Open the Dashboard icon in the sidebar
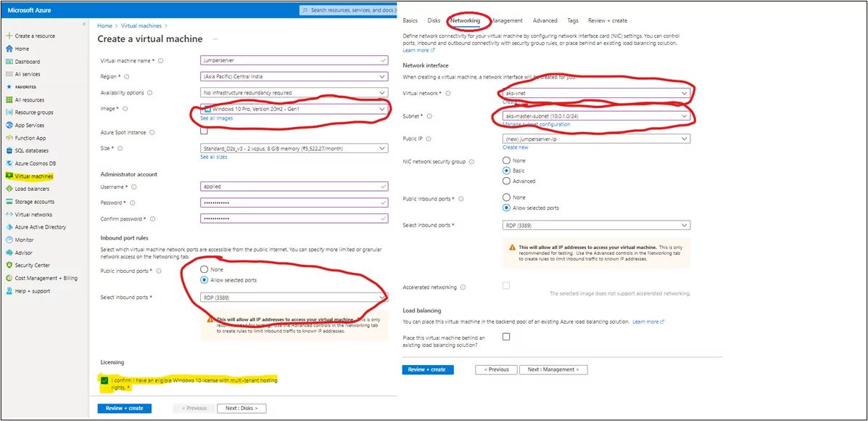 [x=9, y=62]
